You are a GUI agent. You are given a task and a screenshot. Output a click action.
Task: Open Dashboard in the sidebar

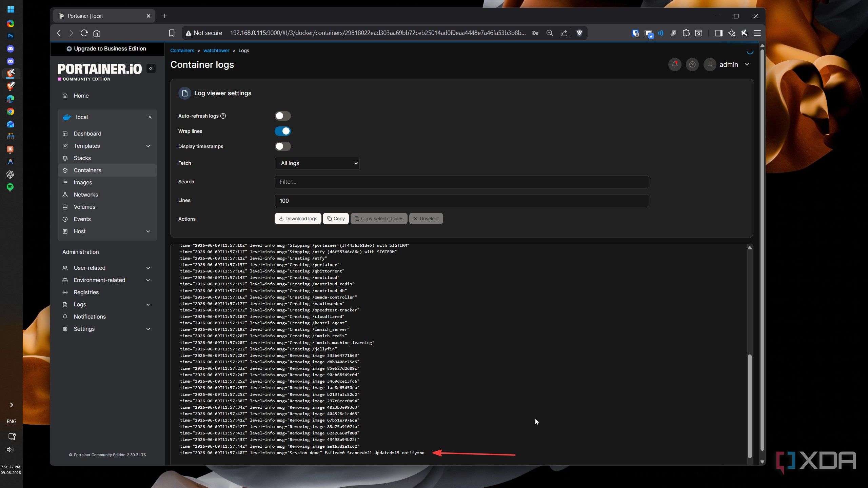107,134
